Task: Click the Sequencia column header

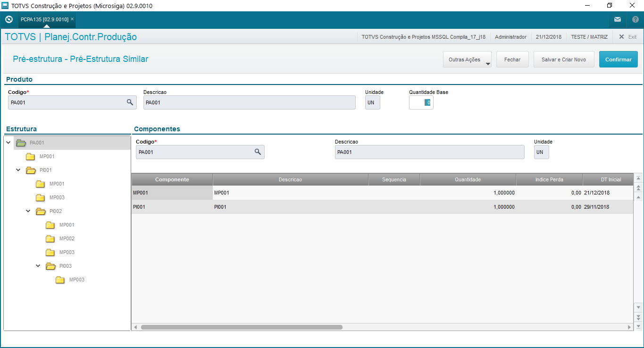Action: pyautogui.click(x=394, y=179)
